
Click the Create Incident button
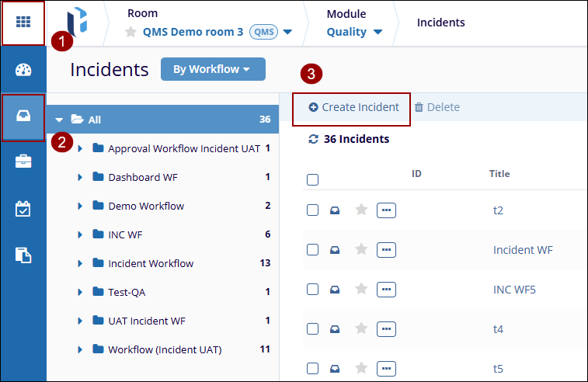point(353,107)
